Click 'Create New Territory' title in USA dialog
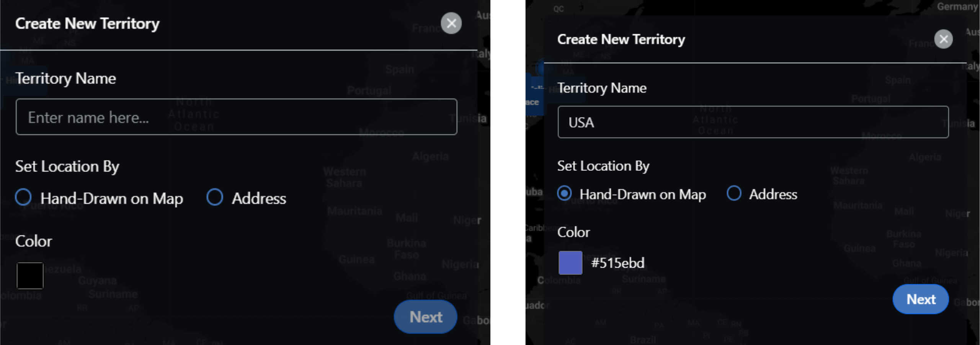This screenshot has height=345, width=980. tap(621, 39)
